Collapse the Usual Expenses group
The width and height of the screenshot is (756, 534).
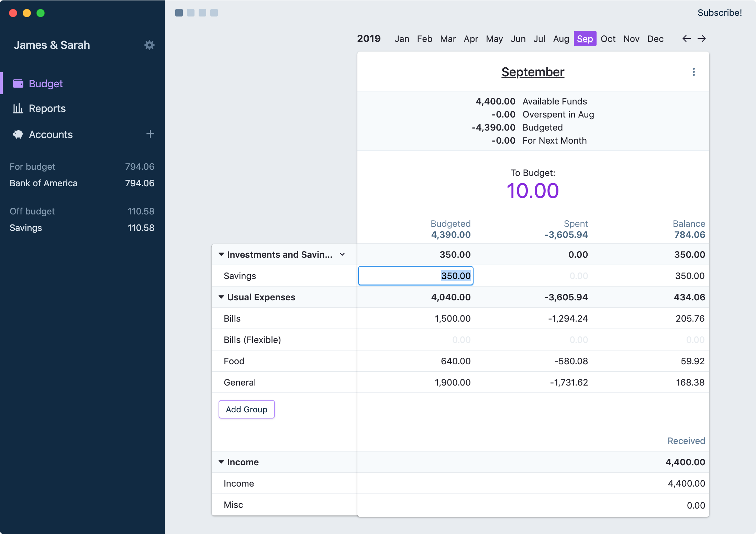[x=221, y=297]
